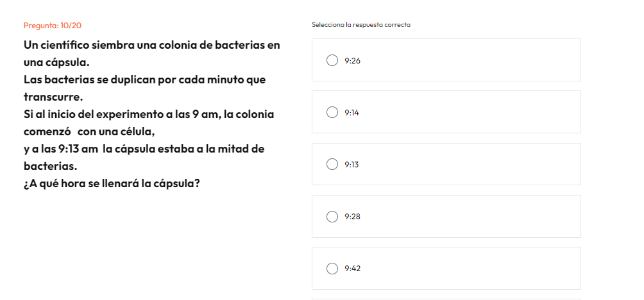Click the 'Un científico siembra' question line
This screenshot has height=300, width=644.
[x=151, y=46]
